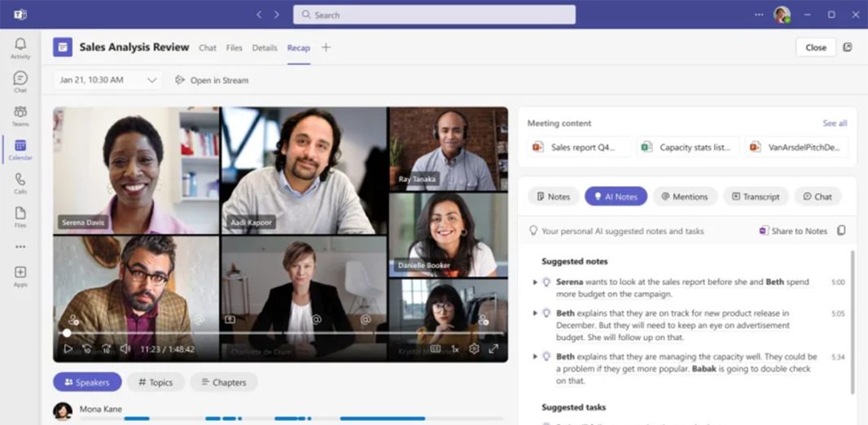Open Chat from the left sidebar
The image size is (868, 425).
click(20, 82)
